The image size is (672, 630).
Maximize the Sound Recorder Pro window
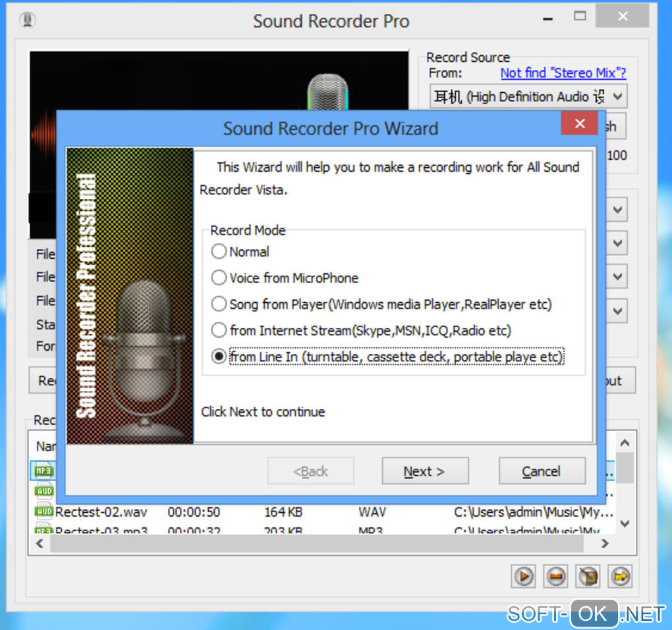click(580, 16)
